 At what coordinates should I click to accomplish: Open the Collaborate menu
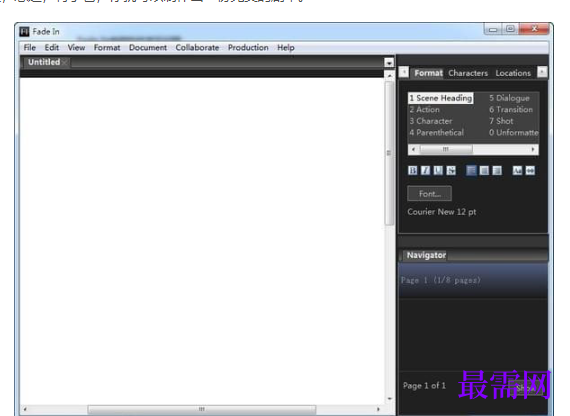pos(197,48)
